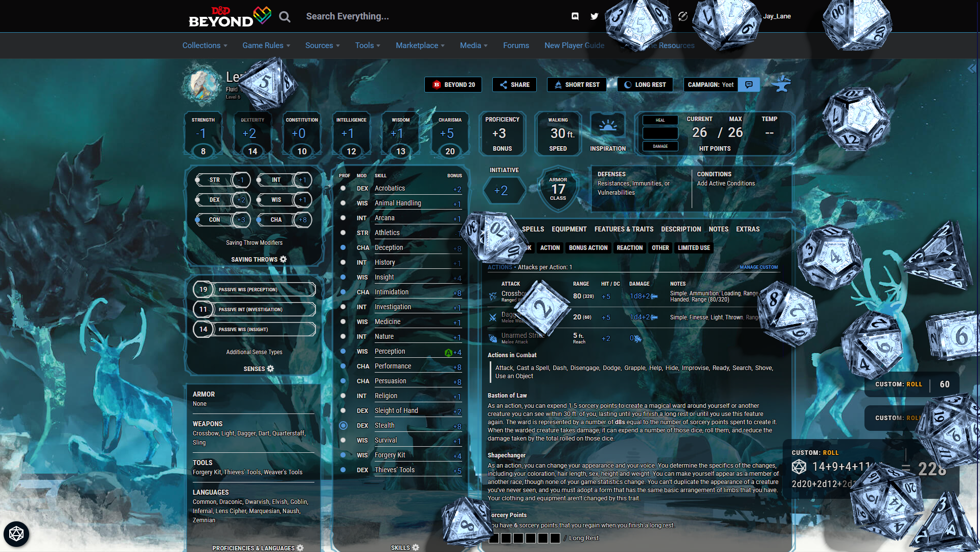Click the anvil character builder icon
Screen dimensions: 980x552
click(x=781, y=84)
